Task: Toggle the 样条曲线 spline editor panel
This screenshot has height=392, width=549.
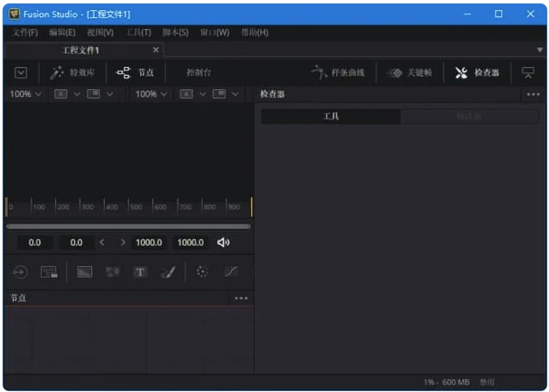Action: 338,73
